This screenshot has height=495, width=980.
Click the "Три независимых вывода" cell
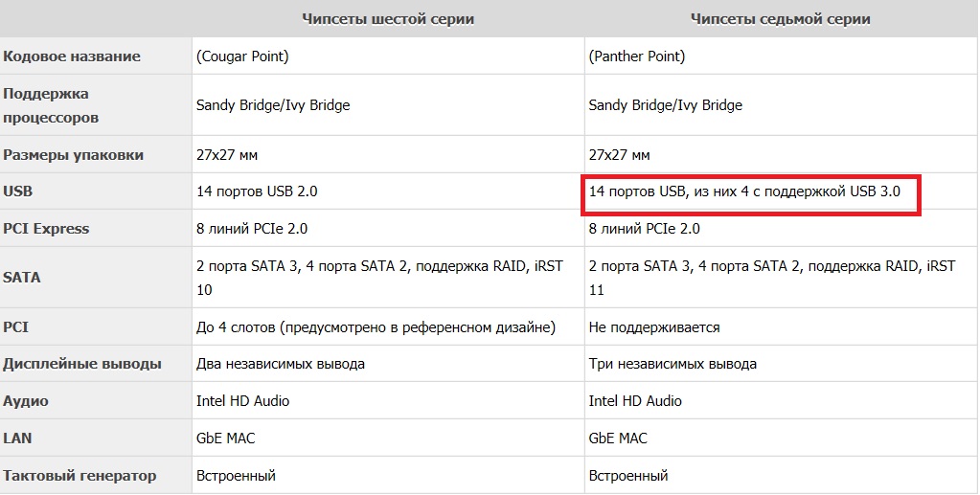tap(672, 364)
